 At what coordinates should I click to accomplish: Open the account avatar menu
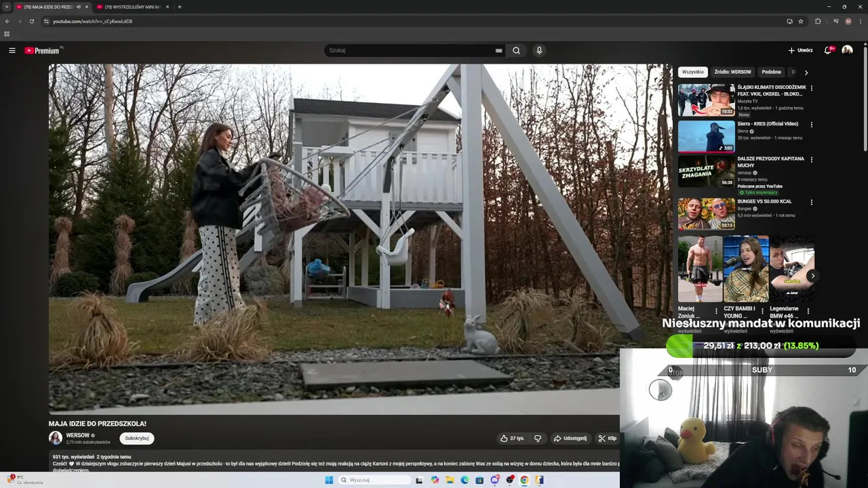(x=847, y=50)
